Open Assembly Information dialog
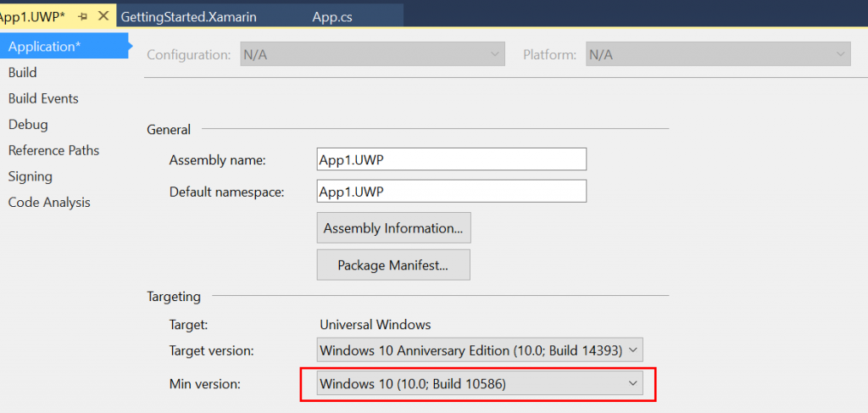Screen dimensions: 868x413 [x=393, y=227]
